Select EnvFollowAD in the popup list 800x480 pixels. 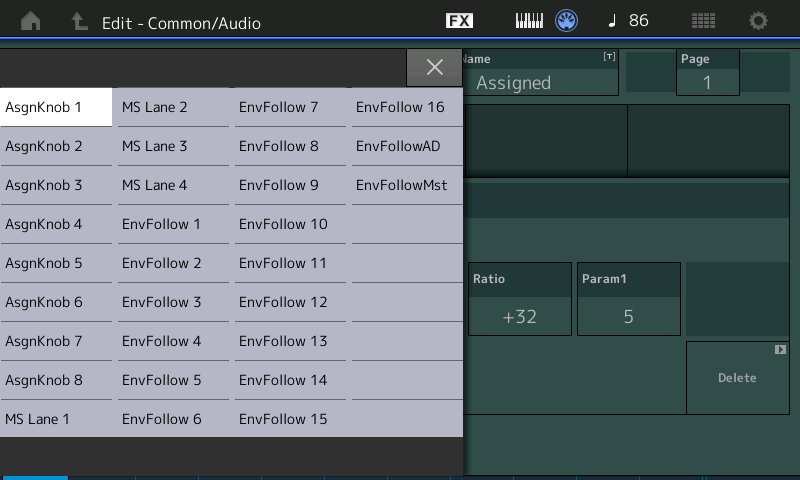coord(406,146)
